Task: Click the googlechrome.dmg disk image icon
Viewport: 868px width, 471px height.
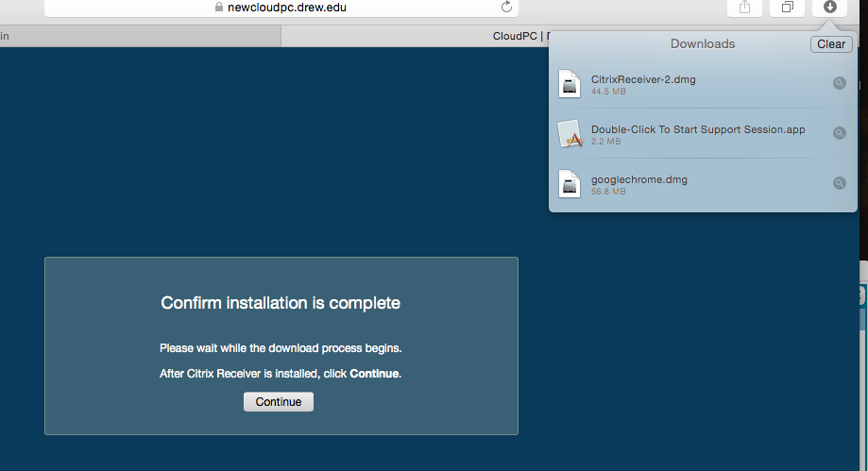Action: 570,184
